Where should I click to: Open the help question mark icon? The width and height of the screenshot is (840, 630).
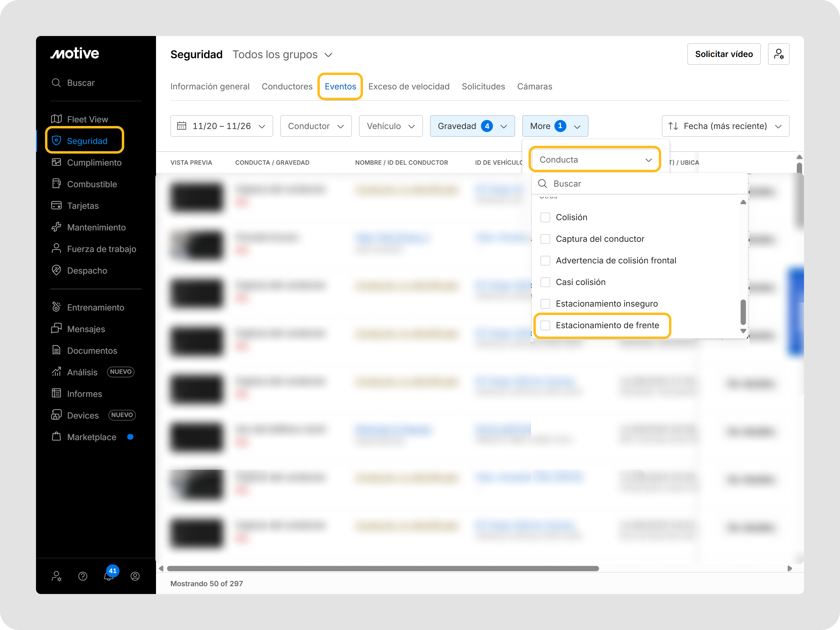[83, 577]
